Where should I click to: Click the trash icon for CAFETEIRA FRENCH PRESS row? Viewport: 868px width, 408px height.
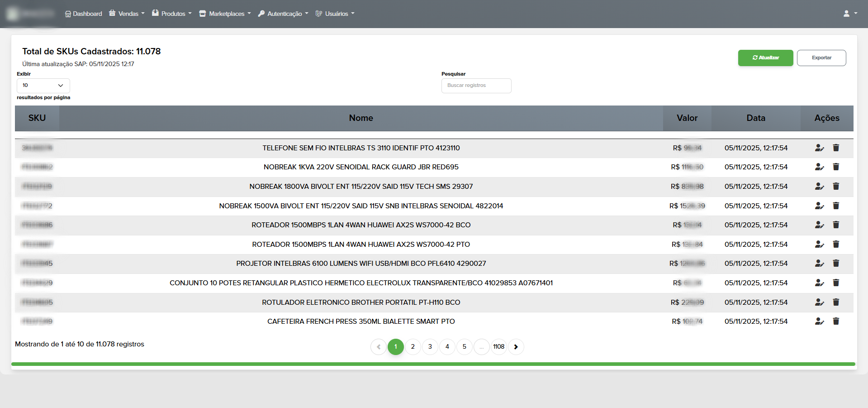coord(836,321)
